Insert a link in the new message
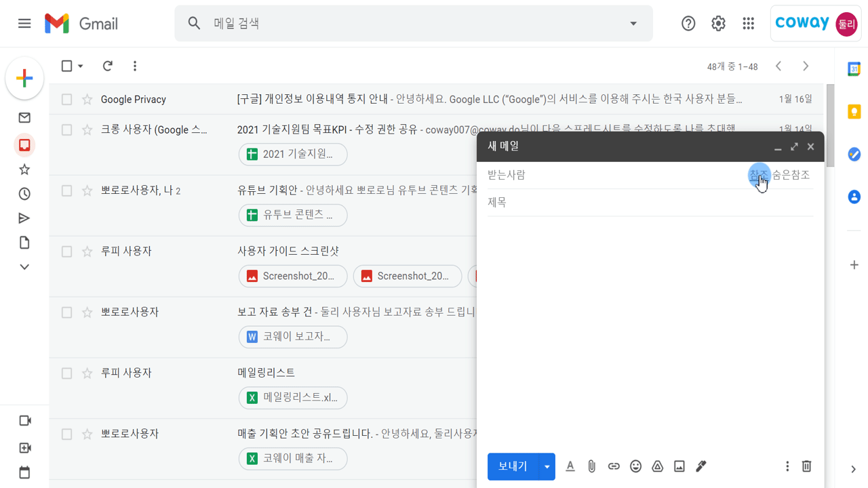This screenshot has height=488, width=868. click(614, 466)
